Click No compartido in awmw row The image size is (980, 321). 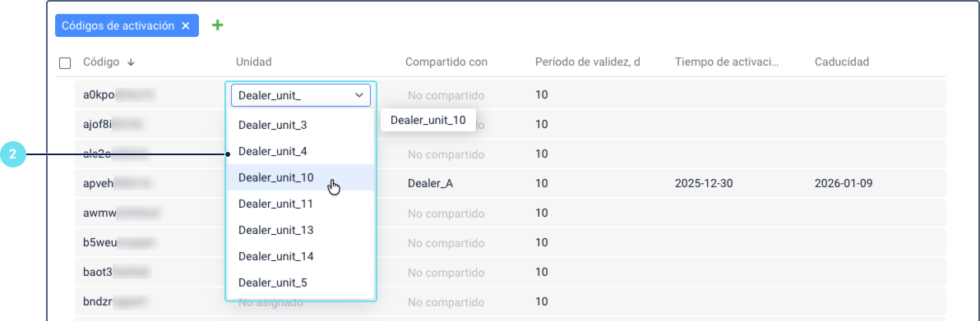pos(446,213)
